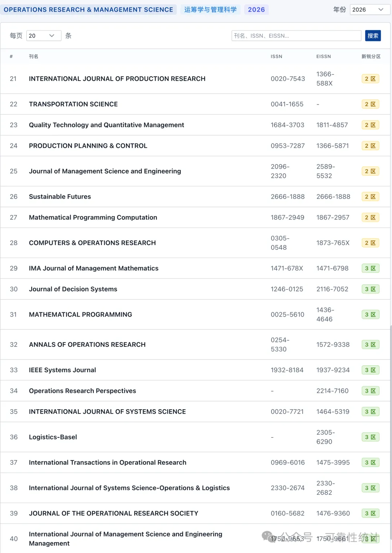Select Sustainable Futures journal title
The image size is (392, 553).
pos(60,196)
